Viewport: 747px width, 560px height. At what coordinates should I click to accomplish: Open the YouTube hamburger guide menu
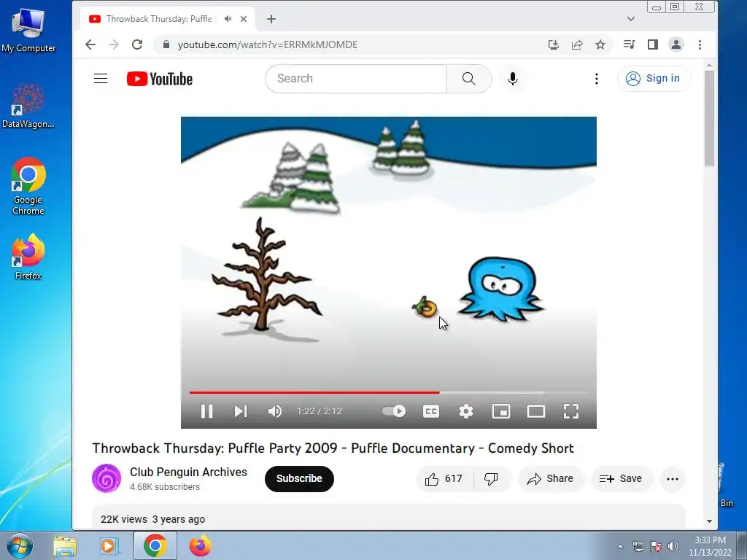[101, 79]
